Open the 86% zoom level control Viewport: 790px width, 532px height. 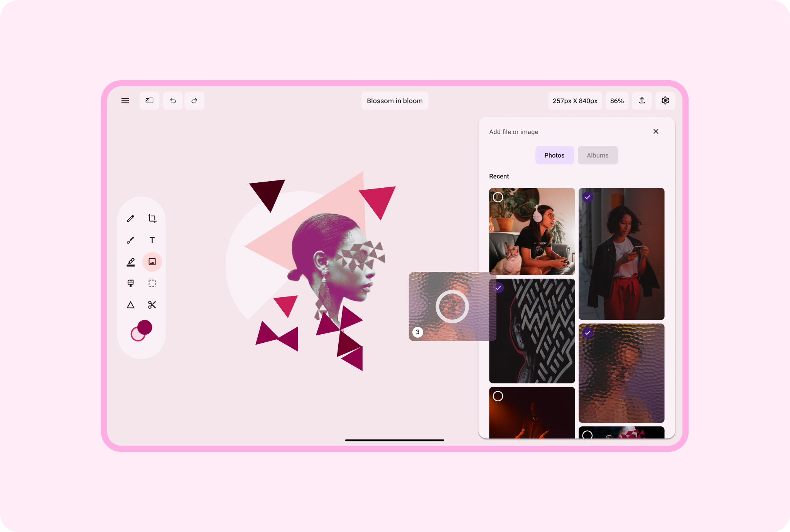pyautogui.click(x=617, y=101)
